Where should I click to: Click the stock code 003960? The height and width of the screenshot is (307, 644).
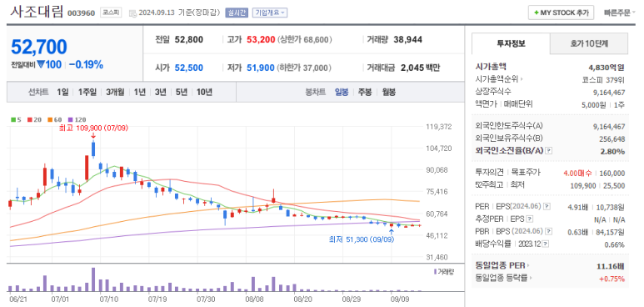click(81, 13)
